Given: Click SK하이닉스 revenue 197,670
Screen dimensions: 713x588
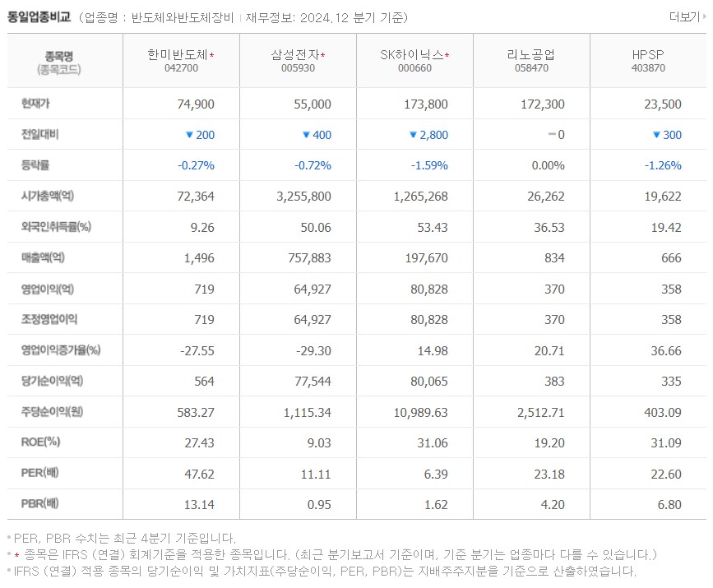Looking at the screenshot, I should 427,258.
